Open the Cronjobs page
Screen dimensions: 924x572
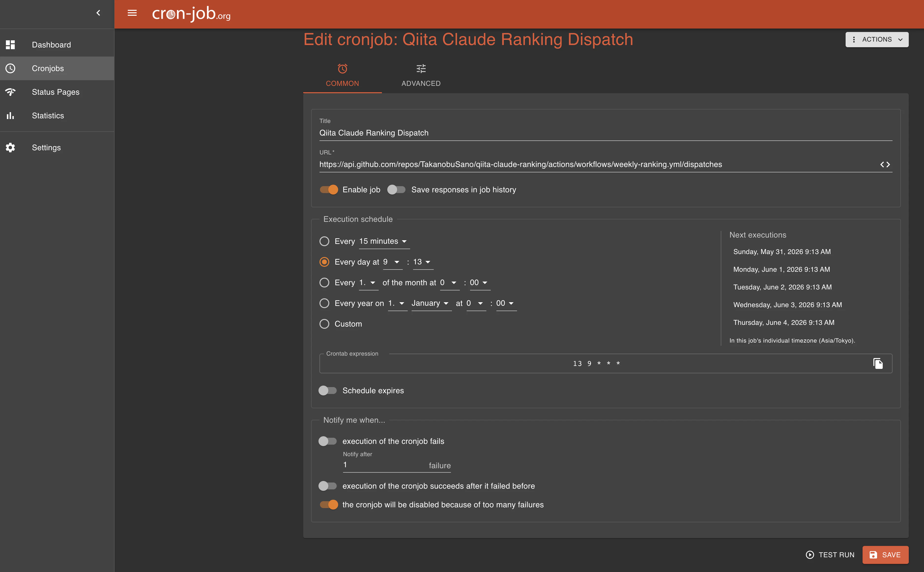click(57, 68)
